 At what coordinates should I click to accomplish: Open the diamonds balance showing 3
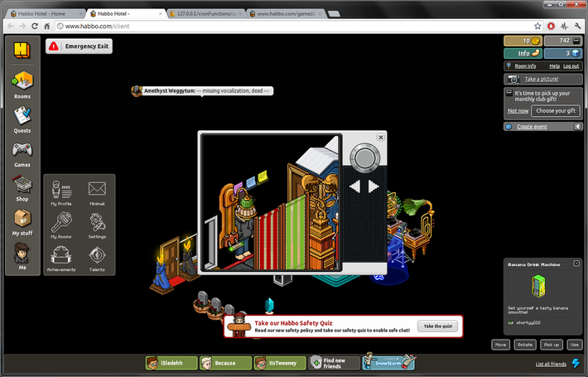pos(563,53)
